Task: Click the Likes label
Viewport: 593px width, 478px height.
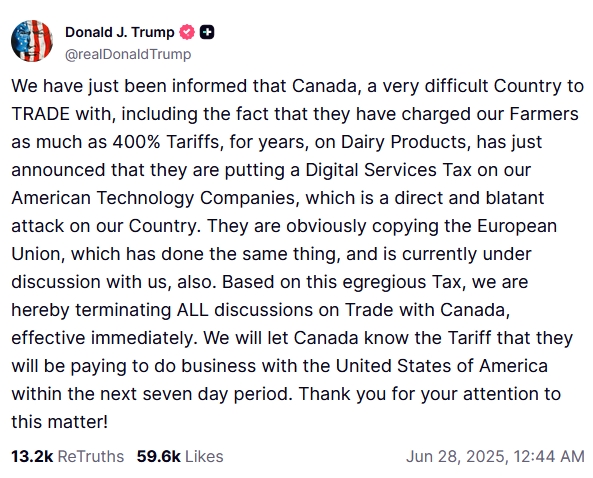Action: coord(204,456)
